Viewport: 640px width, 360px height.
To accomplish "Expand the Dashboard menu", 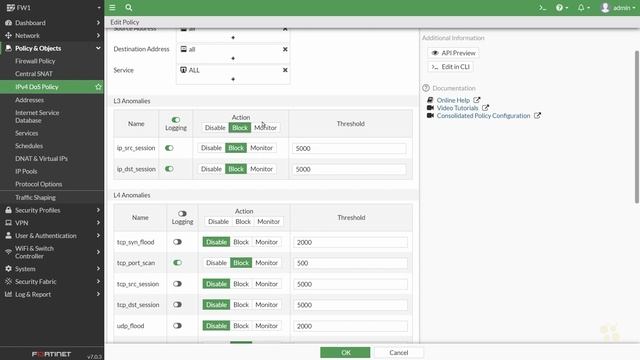I will 52,23.
